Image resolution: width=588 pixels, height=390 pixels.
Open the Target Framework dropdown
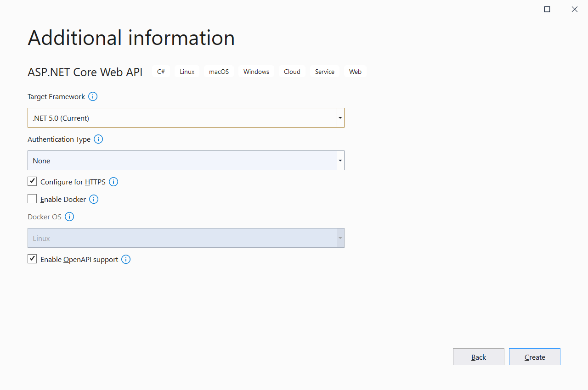[186, 118]
